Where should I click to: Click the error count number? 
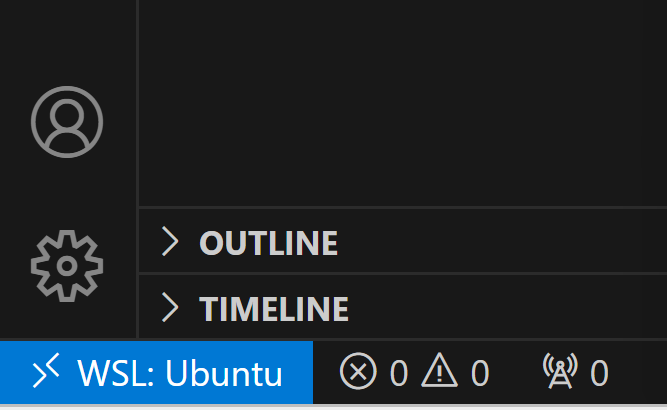pos(399,374)
